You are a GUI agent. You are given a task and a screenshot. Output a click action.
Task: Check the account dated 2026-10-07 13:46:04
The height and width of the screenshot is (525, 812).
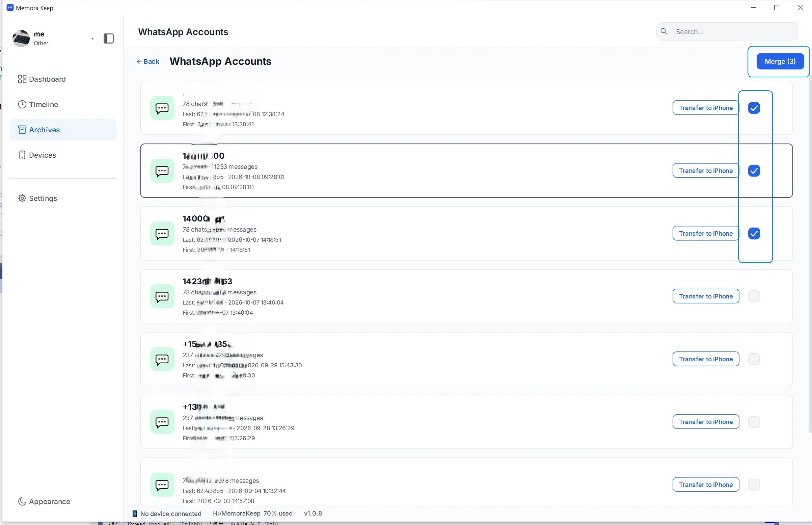click(x=754, y=296)
